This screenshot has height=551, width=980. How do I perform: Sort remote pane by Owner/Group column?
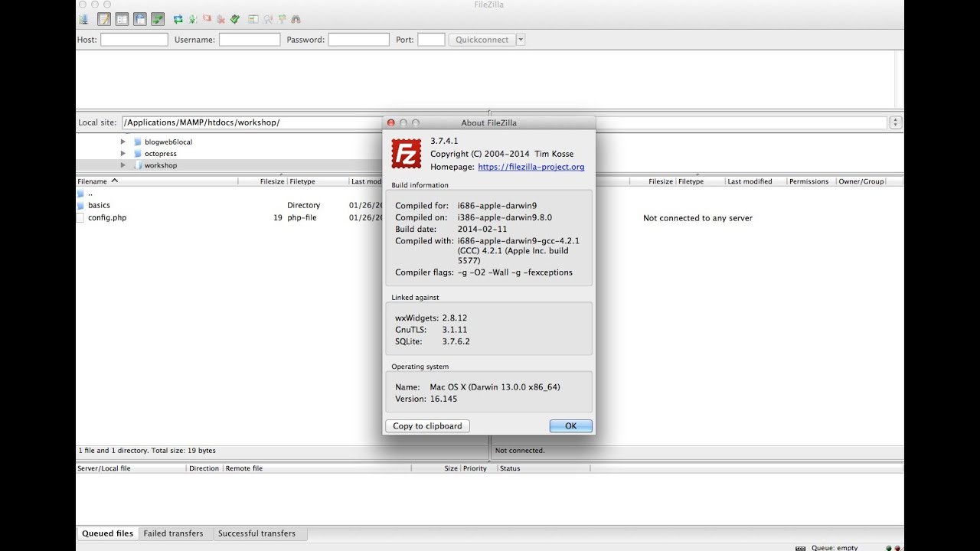tap(861, 181)
